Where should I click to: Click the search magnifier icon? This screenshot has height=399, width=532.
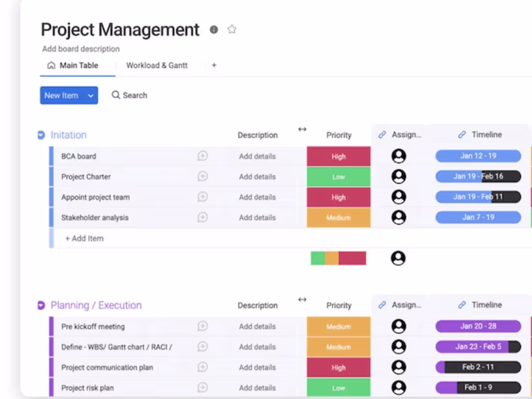point(115,95)
